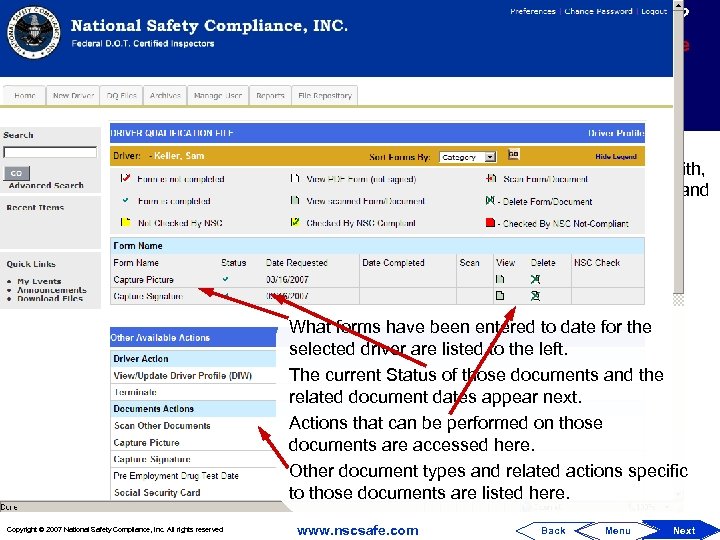
Task: Click the Terminate driver action
Action: click(x=135, y=392)
